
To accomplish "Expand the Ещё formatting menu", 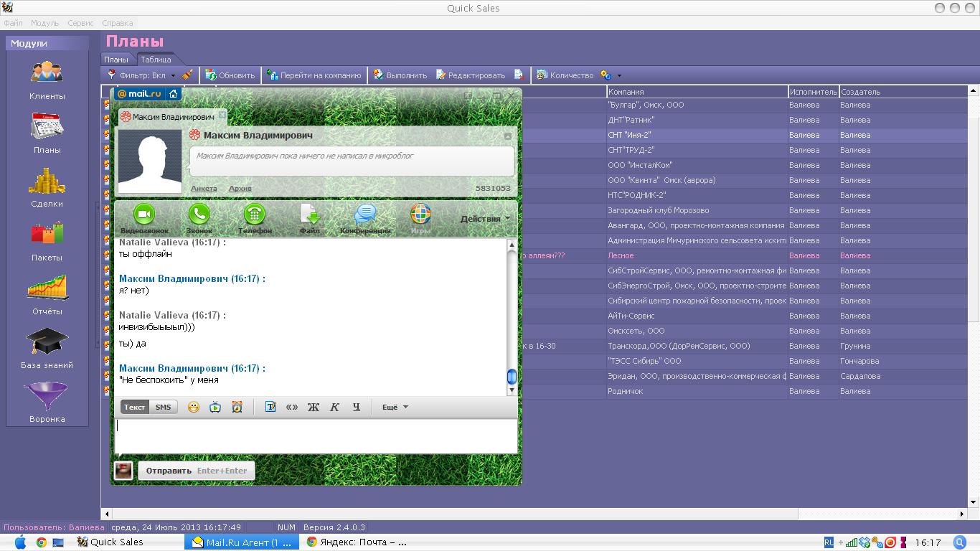I will tap(395, 407).
